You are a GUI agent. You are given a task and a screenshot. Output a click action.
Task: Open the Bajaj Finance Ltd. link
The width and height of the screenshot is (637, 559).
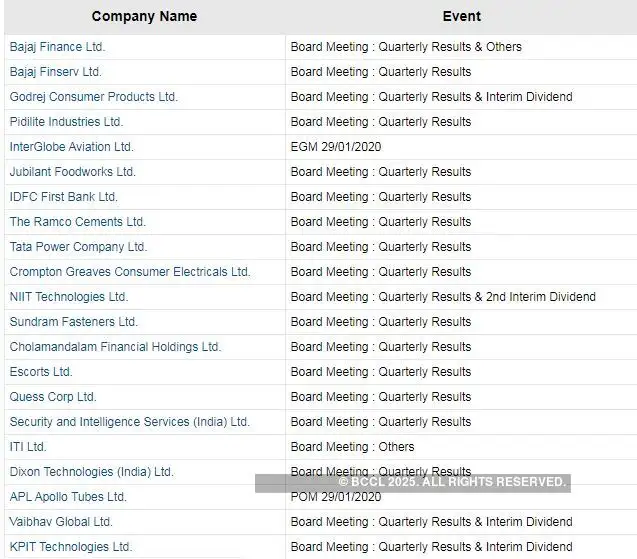click(57, 47)
